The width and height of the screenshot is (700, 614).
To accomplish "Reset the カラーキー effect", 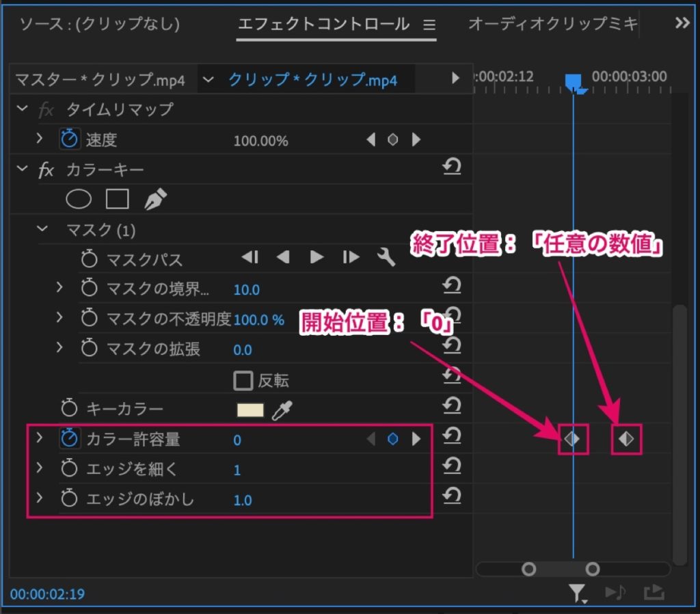I will [x=452, y=167].
